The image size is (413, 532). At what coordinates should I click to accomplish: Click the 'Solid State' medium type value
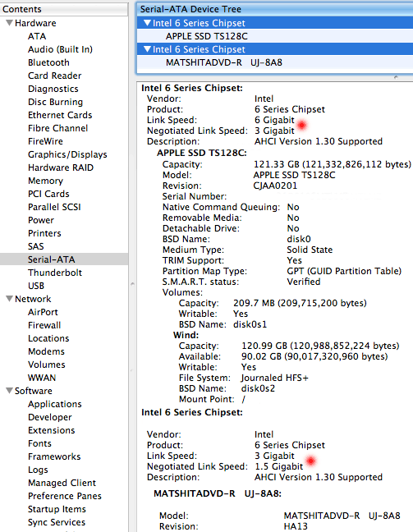310,250
